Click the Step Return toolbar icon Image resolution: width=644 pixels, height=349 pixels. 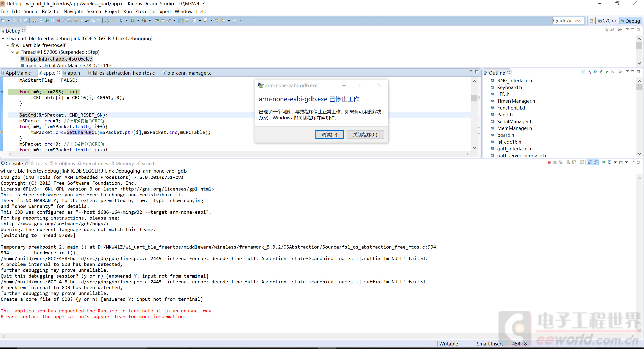coord(81,21)
